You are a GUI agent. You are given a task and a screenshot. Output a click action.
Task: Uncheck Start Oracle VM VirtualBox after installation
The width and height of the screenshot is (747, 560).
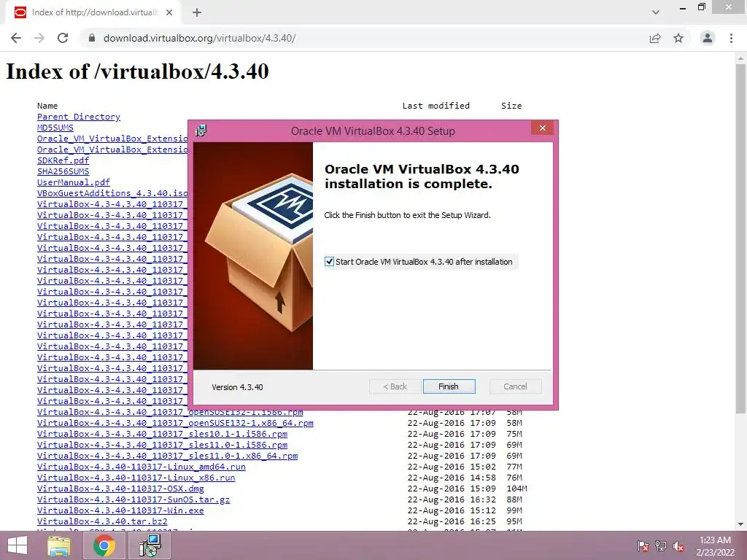point(329,262)
